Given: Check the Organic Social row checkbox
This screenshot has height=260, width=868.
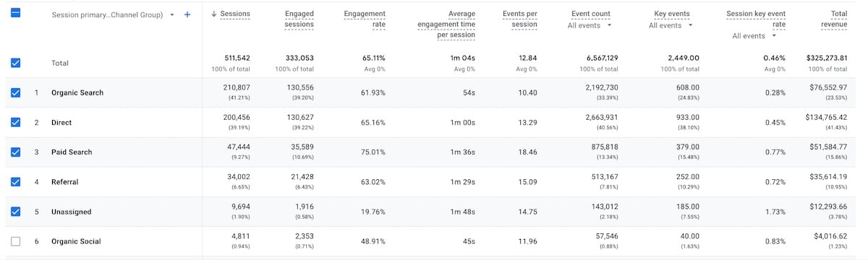Looking at the screenshot, I should (x=15, y=241).
